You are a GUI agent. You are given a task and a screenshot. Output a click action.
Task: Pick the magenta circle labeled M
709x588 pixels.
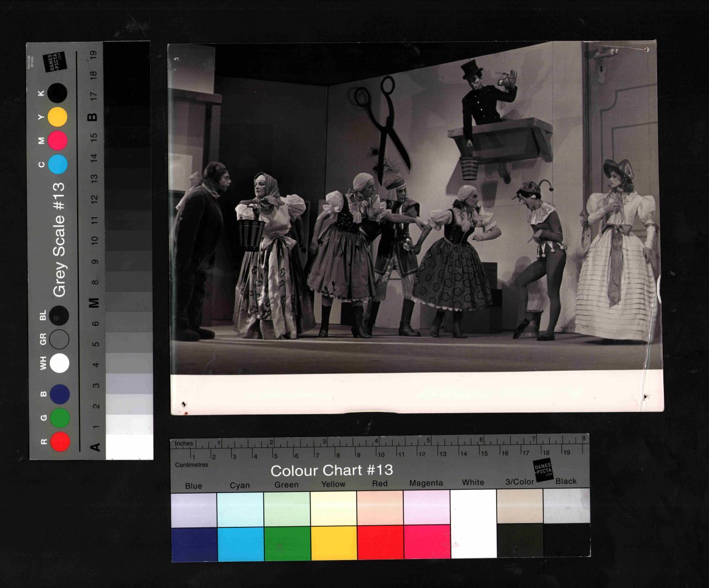57,141
